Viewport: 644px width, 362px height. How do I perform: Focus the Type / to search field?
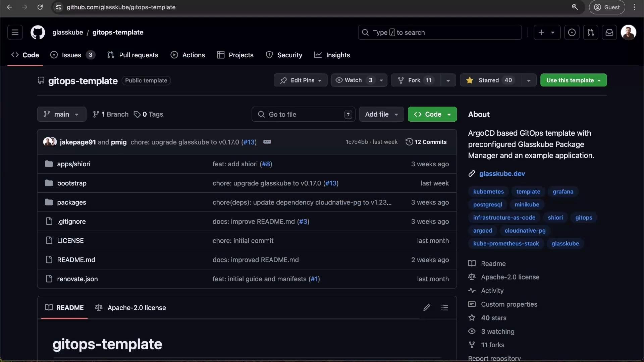(440, 33)
